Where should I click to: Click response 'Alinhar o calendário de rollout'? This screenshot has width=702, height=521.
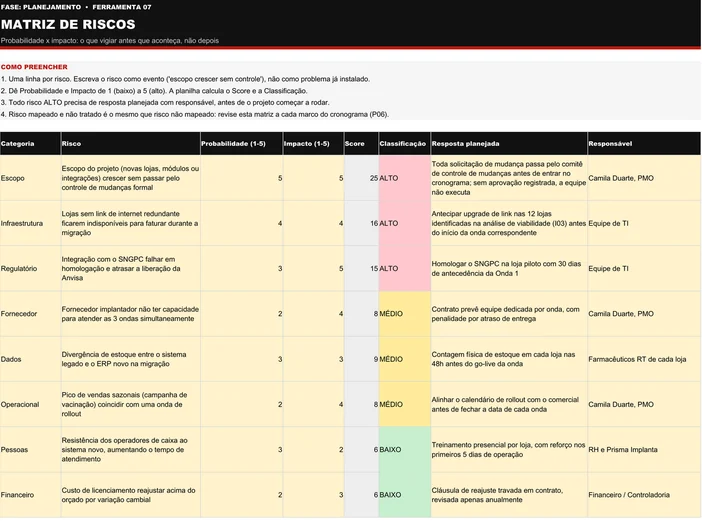point(505,404)
